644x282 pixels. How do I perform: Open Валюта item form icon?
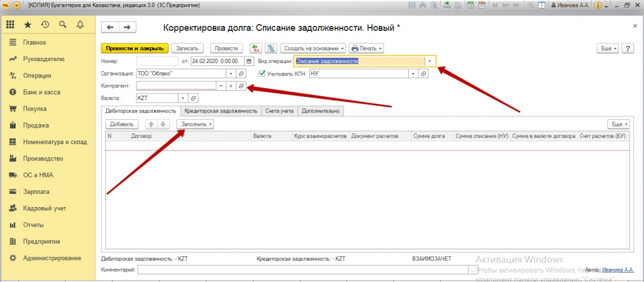tap(194, 99)
